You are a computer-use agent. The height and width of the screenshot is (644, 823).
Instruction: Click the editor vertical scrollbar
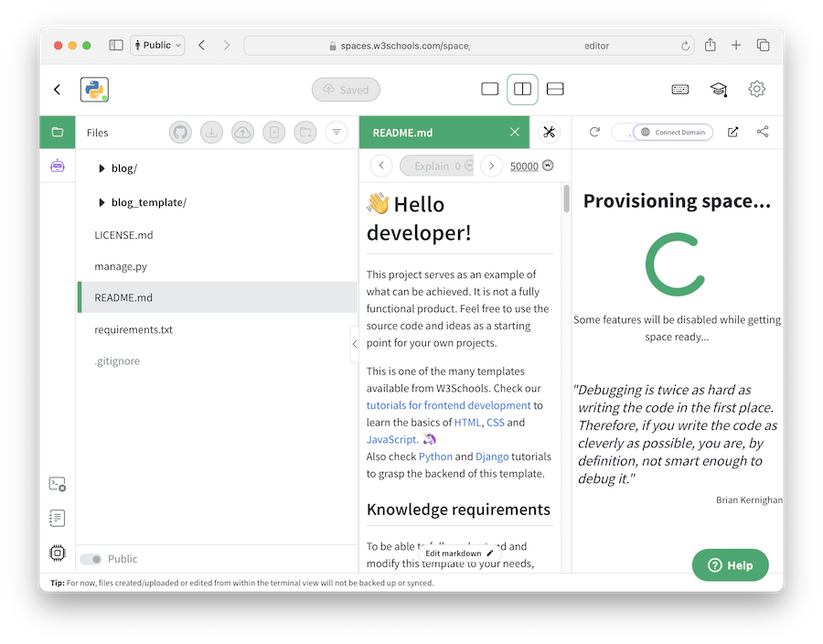tap(566, 199)
